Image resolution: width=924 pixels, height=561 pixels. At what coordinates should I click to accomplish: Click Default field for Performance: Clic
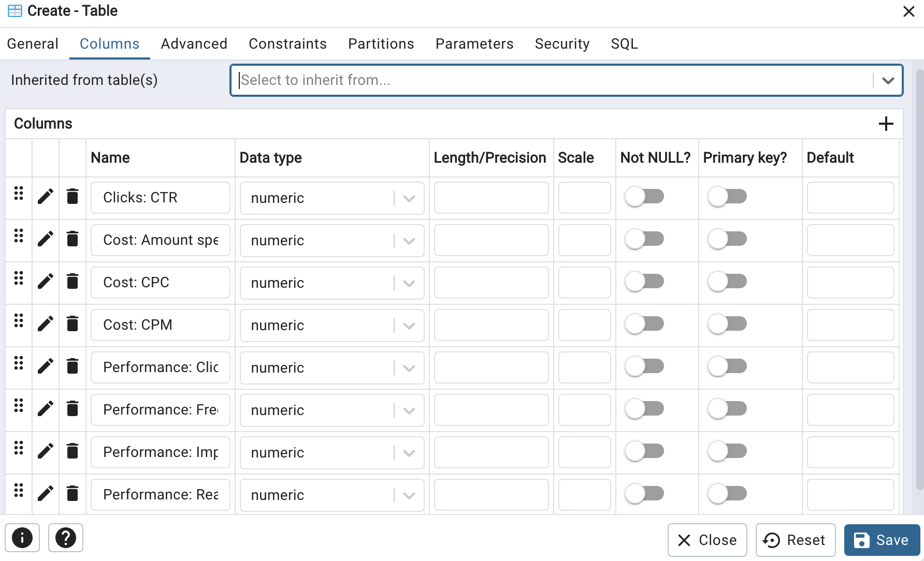coord(850,367)
